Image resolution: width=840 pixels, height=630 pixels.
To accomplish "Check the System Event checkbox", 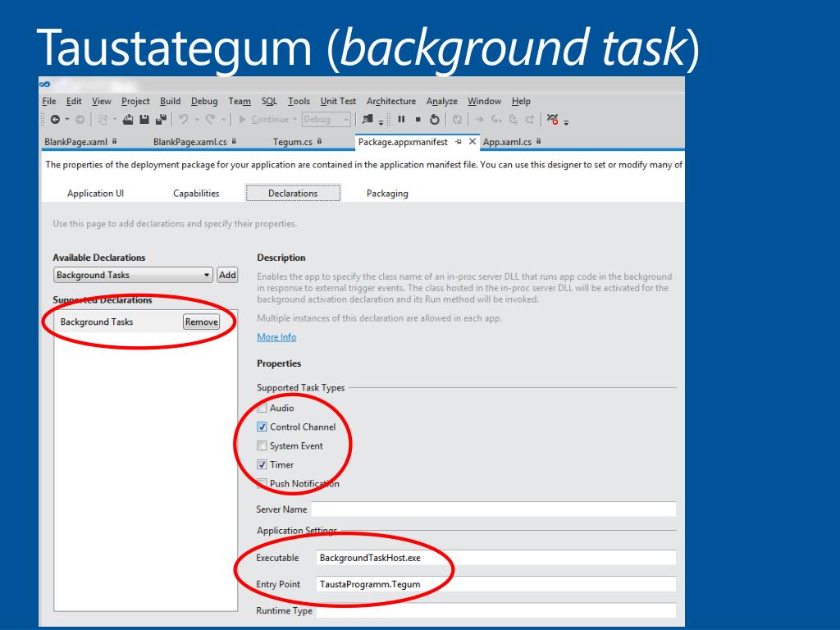I will pyautogui.click(x=262, y=445).
